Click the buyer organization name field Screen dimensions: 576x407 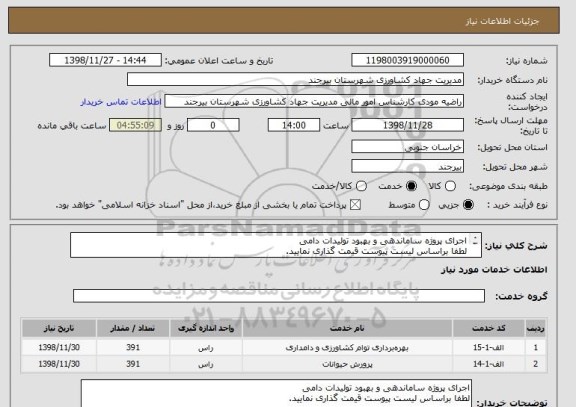tap(295, 79)
